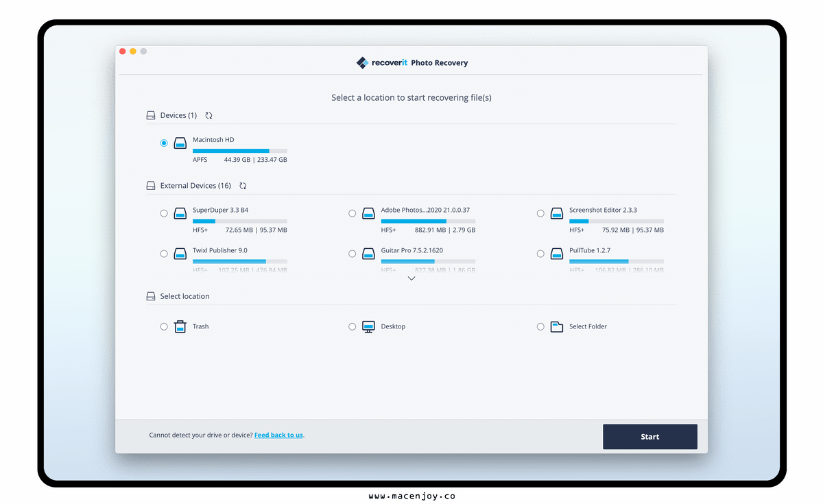Click the Trash label
Image resolution: width=823 pixels, height=504 pixels.
point(200,326)
